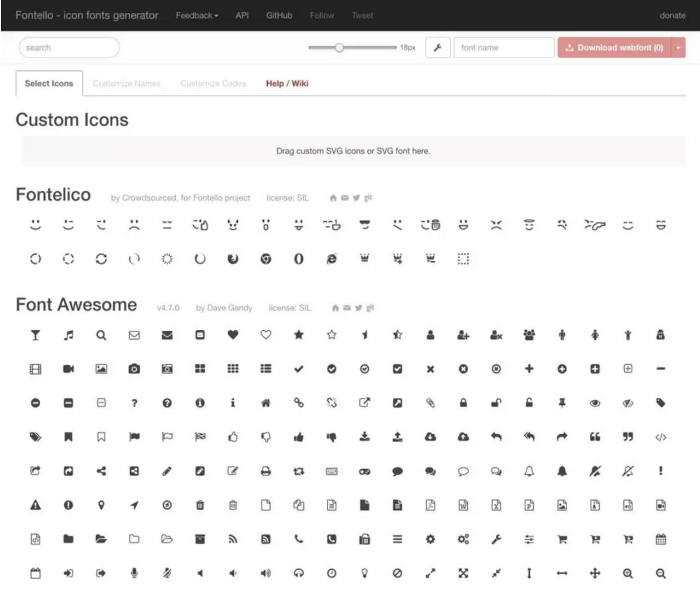This screenshot has height=596, width=700.
Task: Open the Fontelico git link
Action: (x=368, y=198)
